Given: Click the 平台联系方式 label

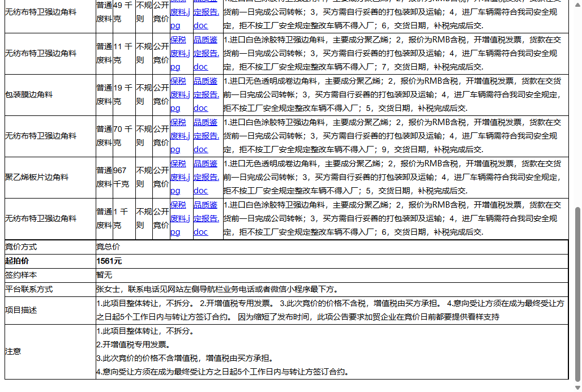Looking at the screenshot, I should click(x=29, y=289).
